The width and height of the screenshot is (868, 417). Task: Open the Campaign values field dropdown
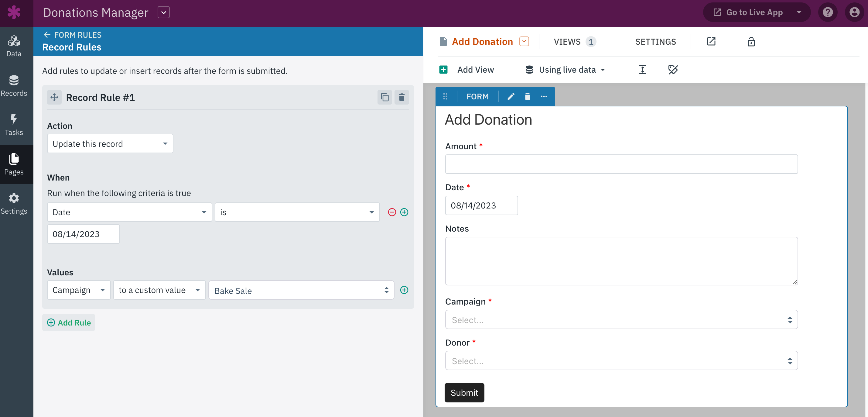[79, 290]
